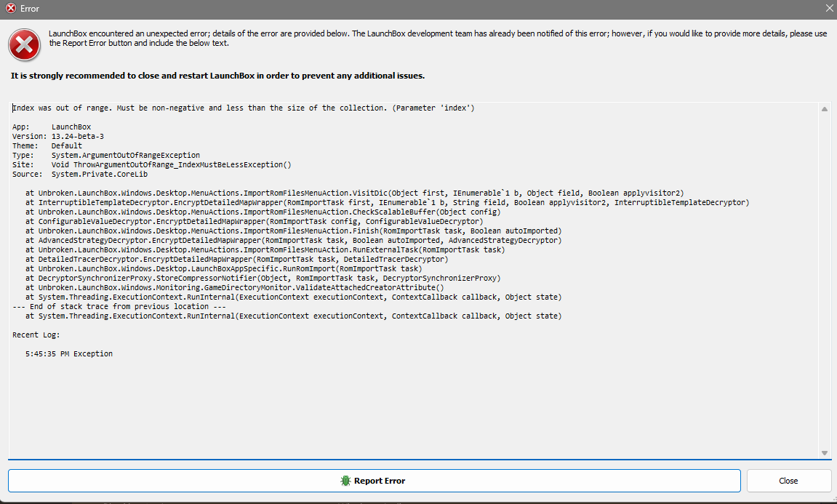Image resolution: width=837 pixels, height=504 pixels.
Task: Click the stack line containing 'RunRomImport'
Action: click(224, 268)
